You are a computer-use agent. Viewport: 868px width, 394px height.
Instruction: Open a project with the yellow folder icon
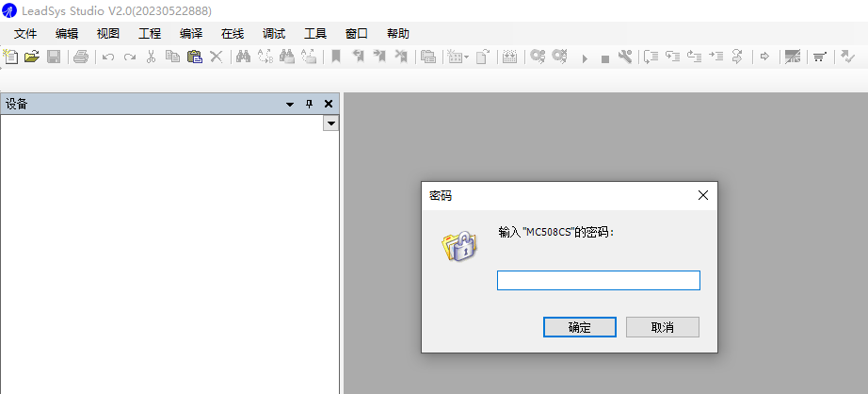(32, 57)
